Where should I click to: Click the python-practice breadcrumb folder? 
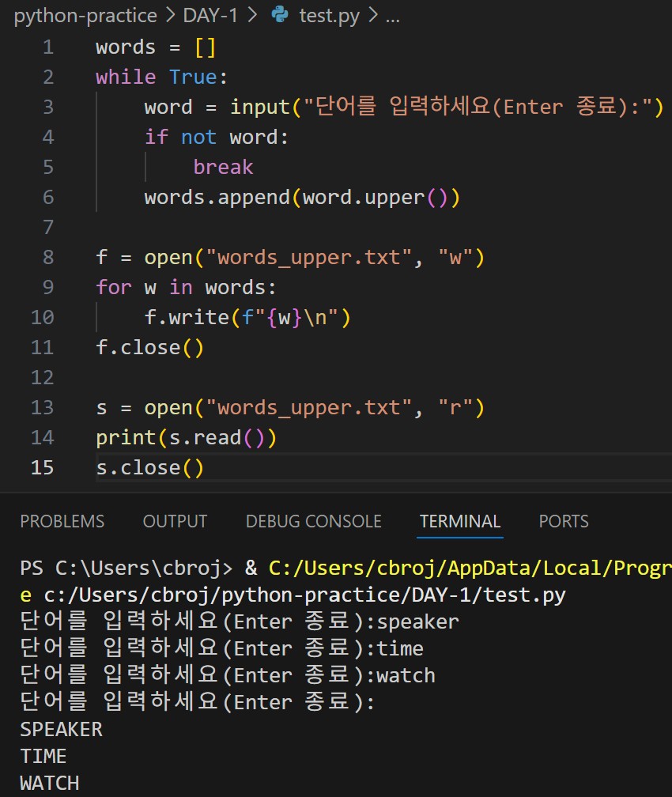tap(85, 16)
